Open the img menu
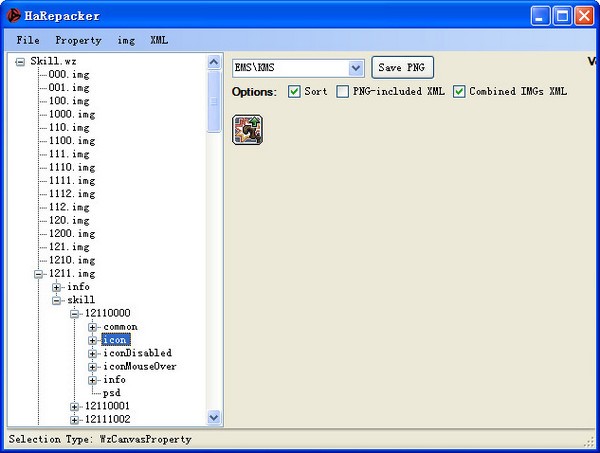 tap(126, 40)
